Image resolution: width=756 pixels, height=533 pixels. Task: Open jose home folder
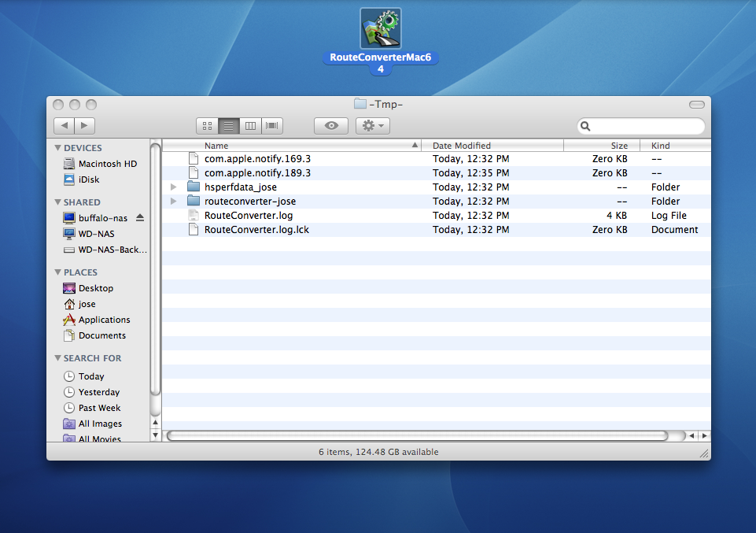tap(79, 304)
